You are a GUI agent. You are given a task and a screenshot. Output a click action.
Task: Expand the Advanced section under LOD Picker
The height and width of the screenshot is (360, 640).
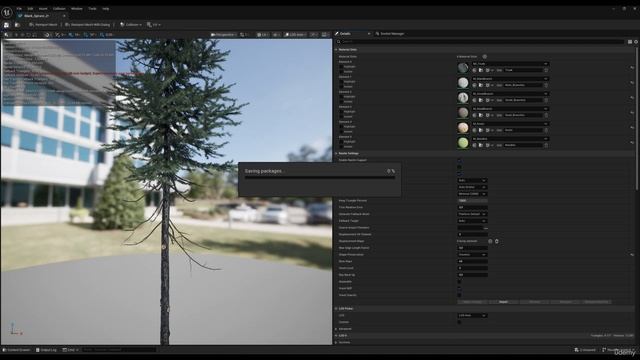pyautogui.click(x=336, y=329)
